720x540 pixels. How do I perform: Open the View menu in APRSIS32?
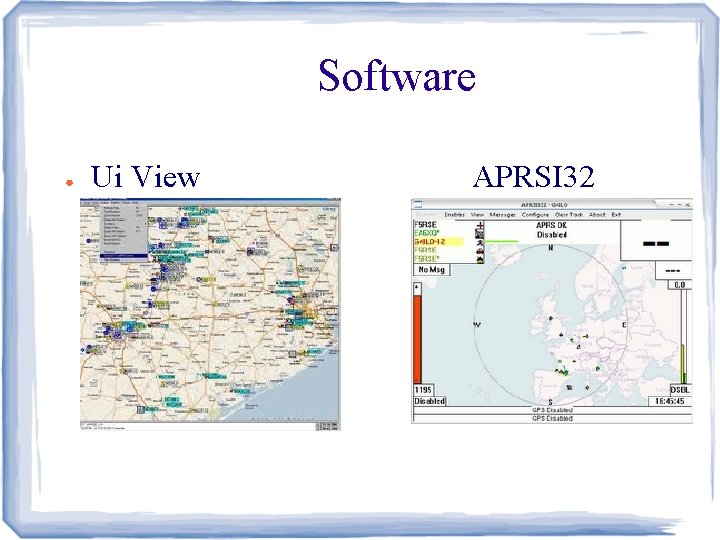tap(477, 214)
